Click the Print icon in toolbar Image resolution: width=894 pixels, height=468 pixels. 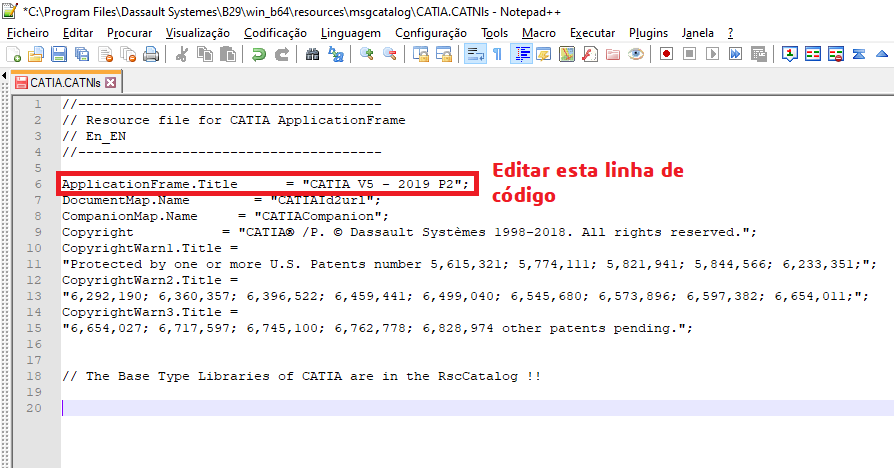(x=149, y=54)
